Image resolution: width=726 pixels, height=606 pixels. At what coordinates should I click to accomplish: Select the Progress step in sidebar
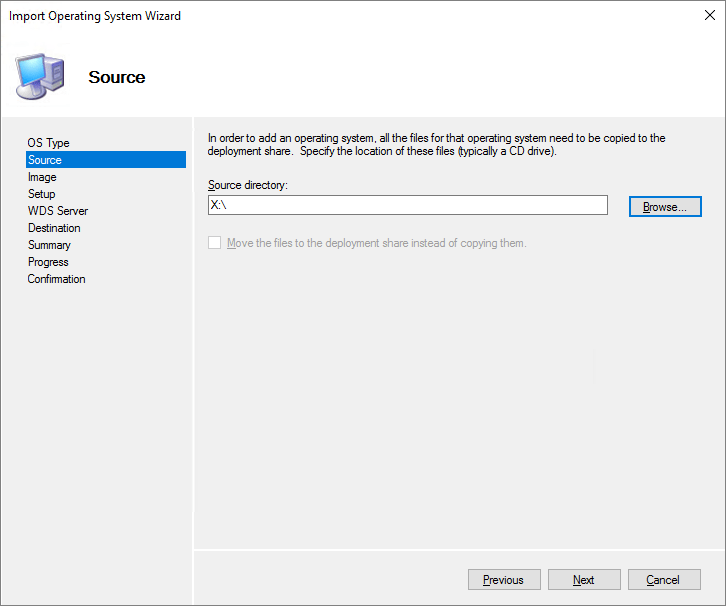[48, 262]
